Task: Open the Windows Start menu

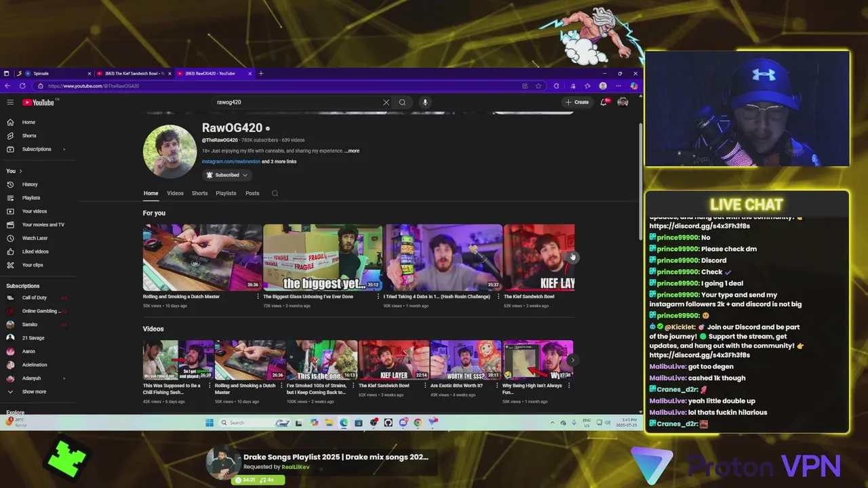Action: pos(210,423)
